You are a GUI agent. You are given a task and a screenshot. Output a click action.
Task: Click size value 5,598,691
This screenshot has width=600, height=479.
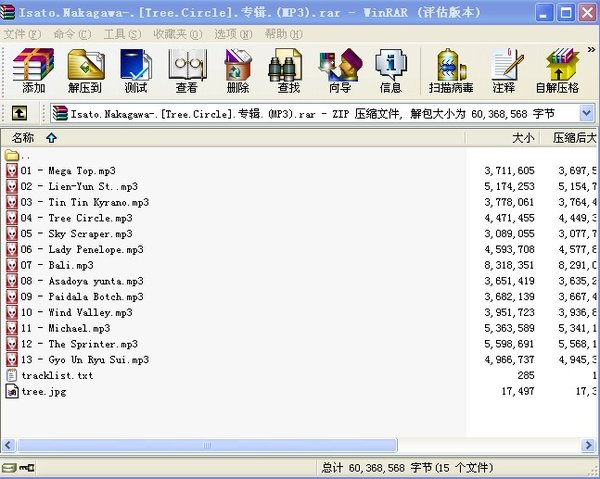tap(509, 344)
